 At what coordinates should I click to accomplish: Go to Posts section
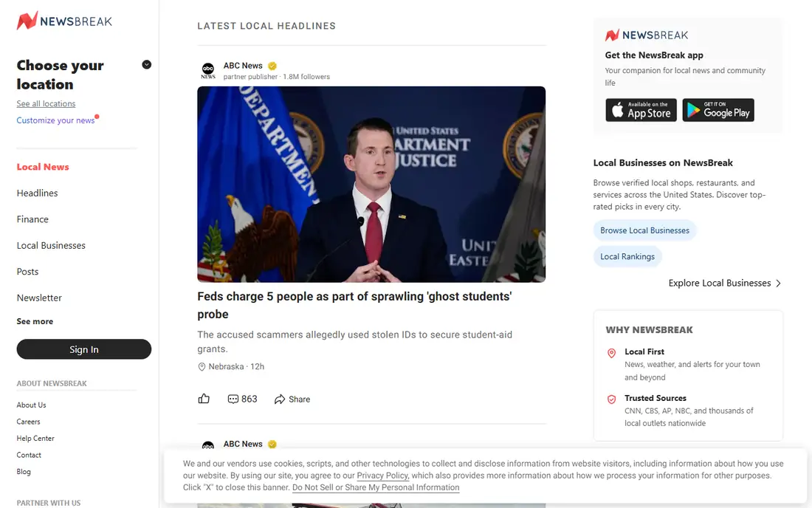coord(27,271)
